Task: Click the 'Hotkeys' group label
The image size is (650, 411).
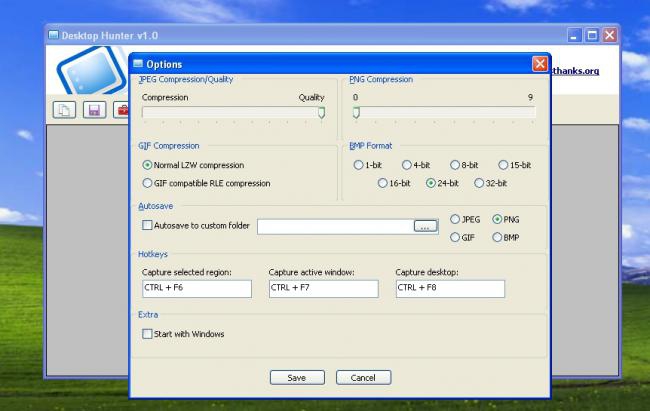Action: point(153,254)
